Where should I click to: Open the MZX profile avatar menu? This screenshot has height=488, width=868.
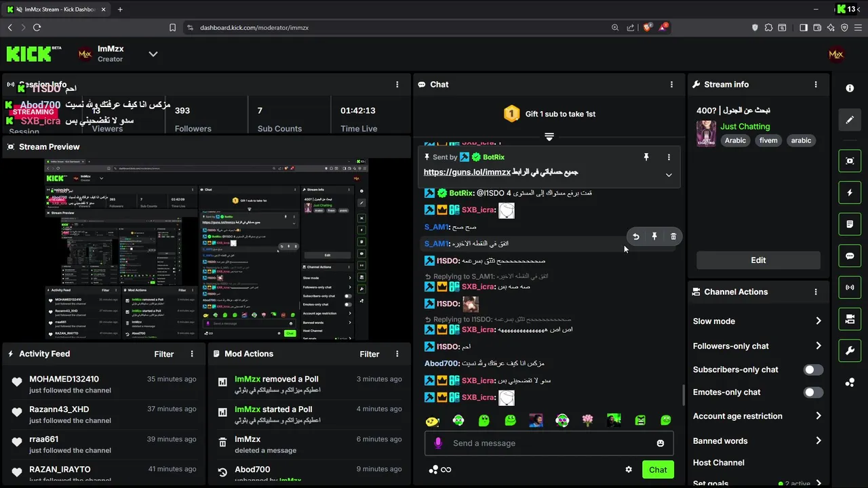point(836,54)
